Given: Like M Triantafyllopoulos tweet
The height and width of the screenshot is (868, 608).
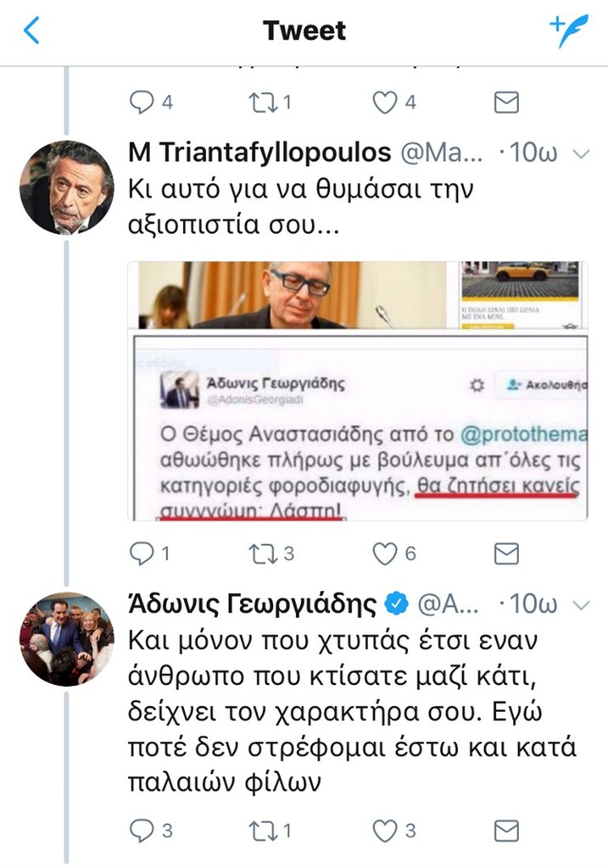Looking at the screenshot, I should coord(386,554).
